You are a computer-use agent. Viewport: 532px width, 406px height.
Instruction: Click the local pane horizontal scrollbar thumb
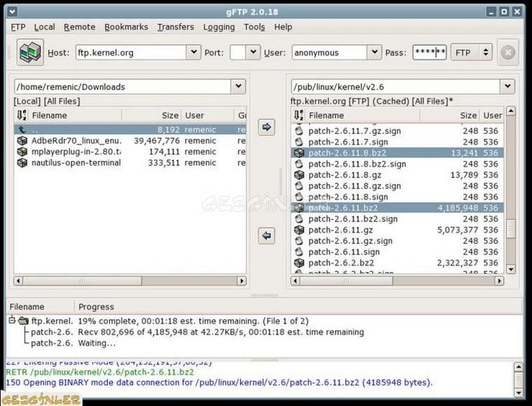click(x=83, y=281)
